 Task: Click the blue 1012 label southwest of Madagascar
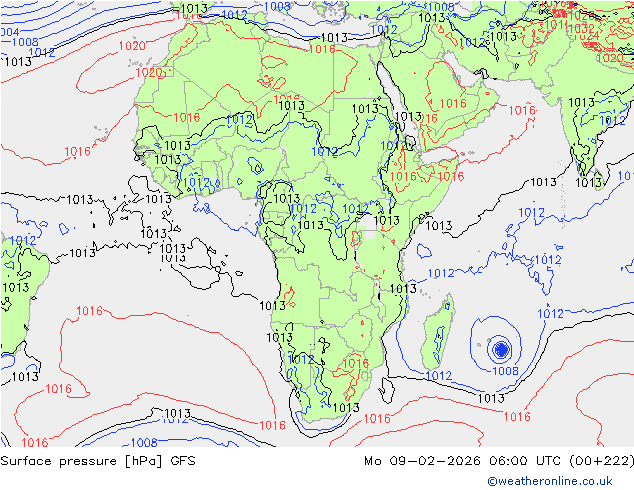click(x=439, y=376)
